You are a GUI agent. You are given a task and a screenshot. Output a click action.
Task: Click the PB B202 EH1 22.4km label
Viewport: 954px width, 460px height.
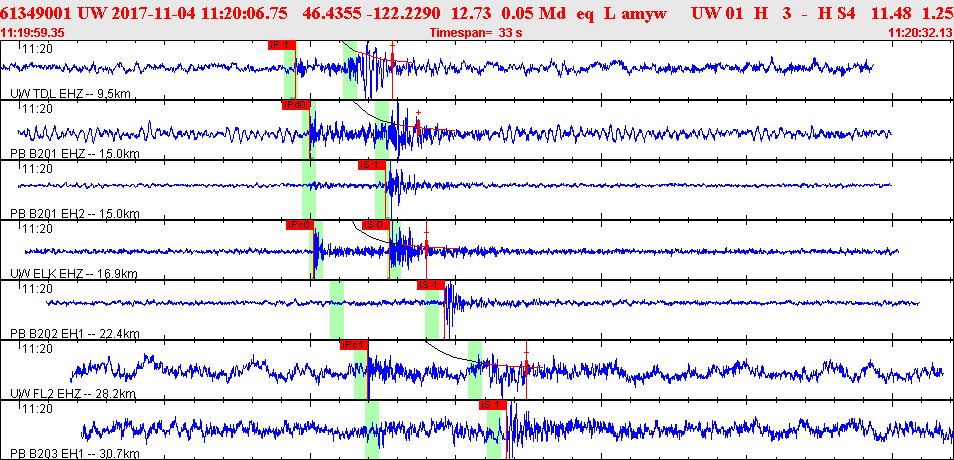(x=74, y=334)
